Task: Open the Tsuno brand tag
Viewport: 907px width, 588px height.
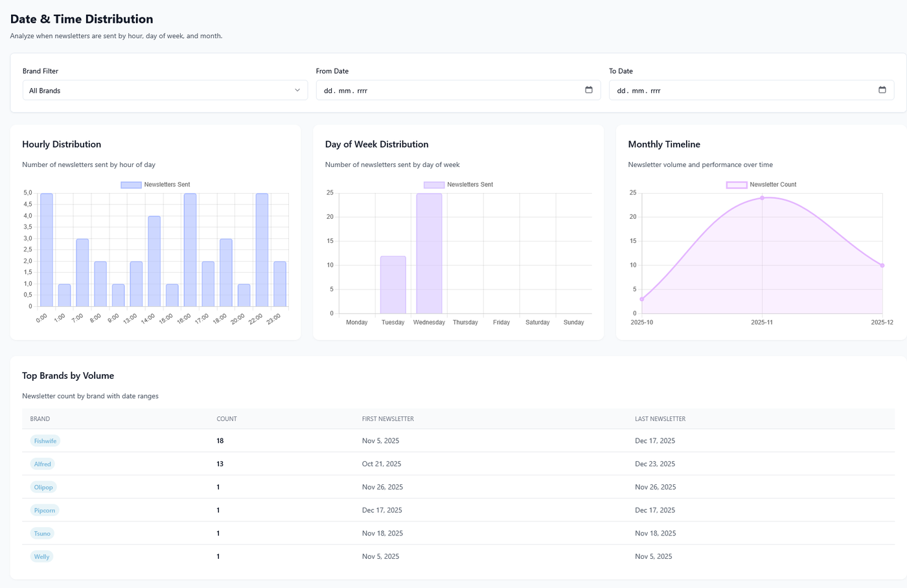Action: coord(42,534)
